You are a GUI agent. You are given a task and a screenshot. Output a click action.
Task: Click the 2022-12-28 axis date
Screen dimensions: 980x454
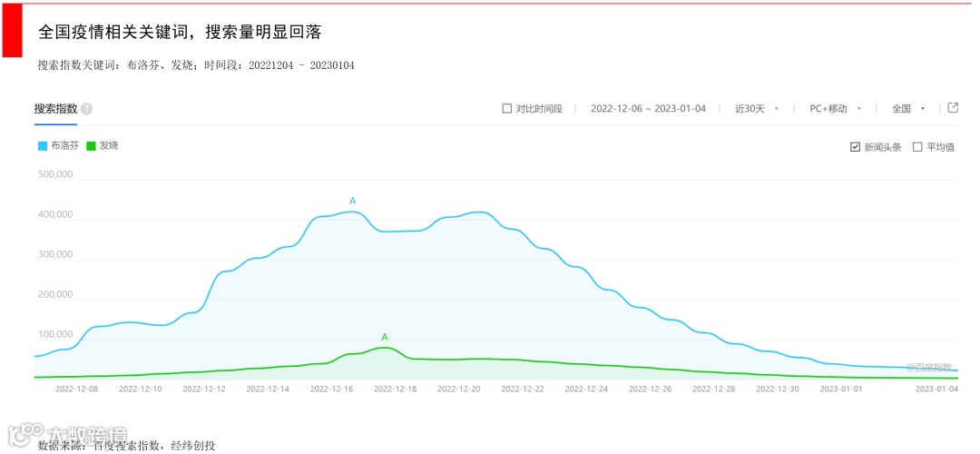coord(714,389)
